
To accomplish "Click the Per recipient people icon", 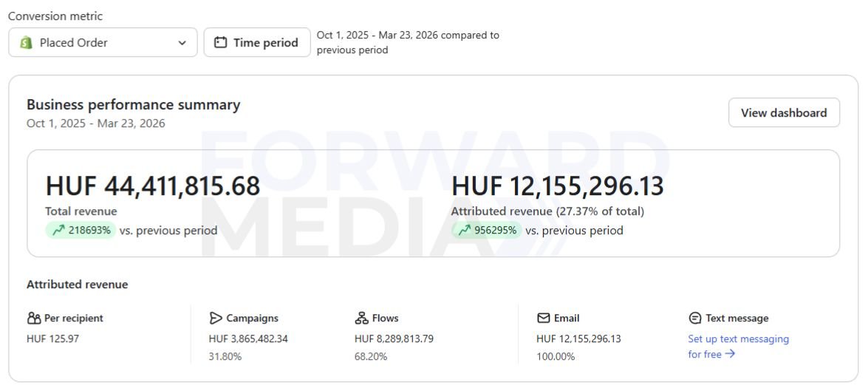I will click(34, 319).
